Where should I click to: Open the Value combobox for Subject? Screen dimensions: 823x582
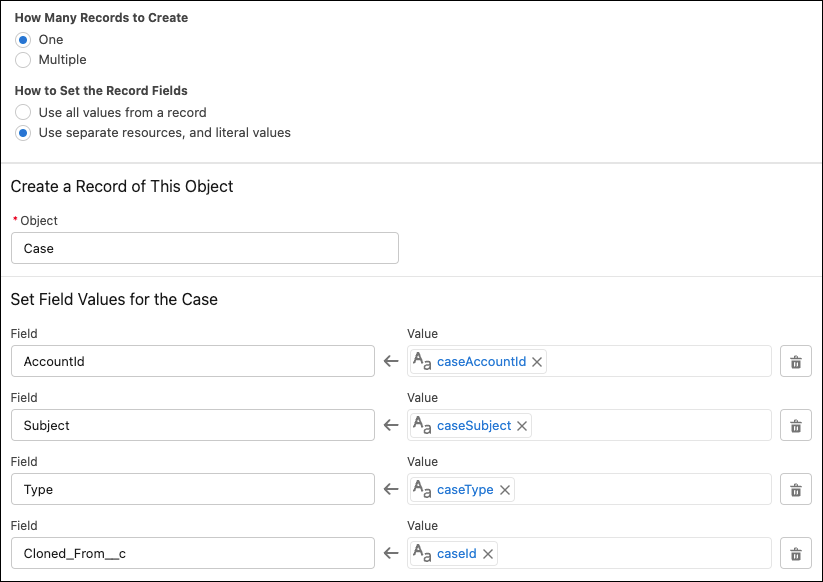click(x=650, y=425)
